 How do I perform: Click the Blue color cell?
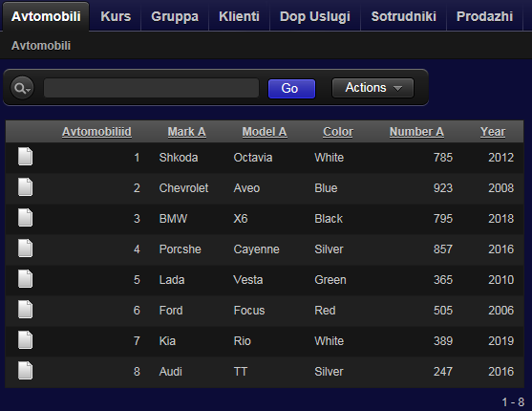pos(326,188)
